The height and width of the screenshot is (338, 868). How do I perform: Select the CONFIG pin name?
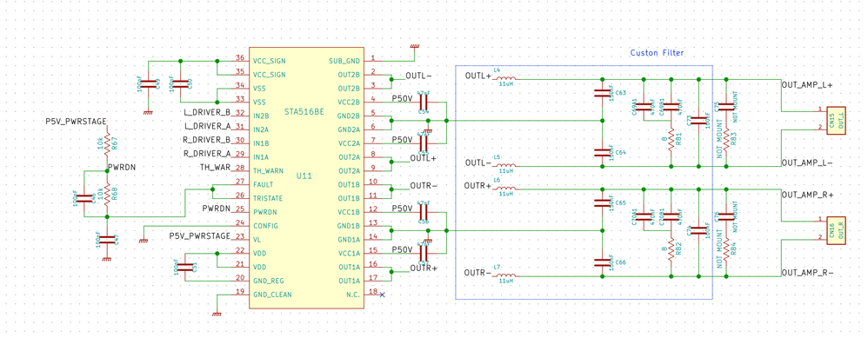[265, 226]
